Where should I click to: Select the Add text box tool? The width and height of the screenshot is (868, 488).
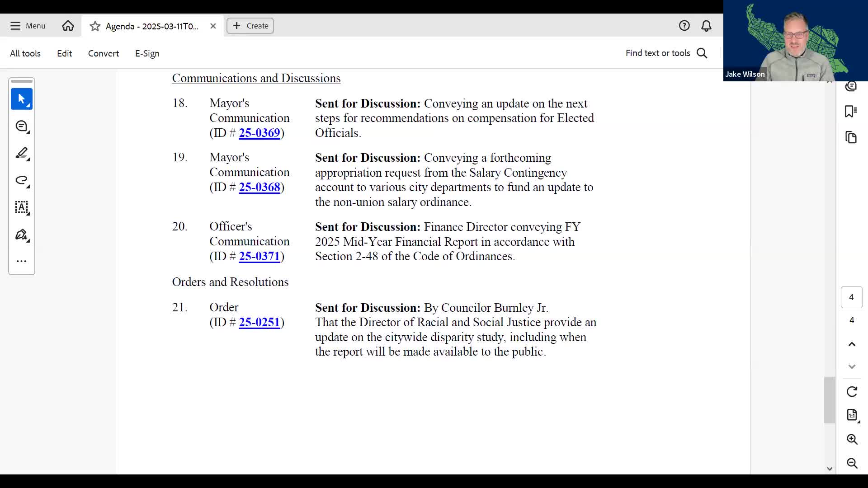(21, 208)
